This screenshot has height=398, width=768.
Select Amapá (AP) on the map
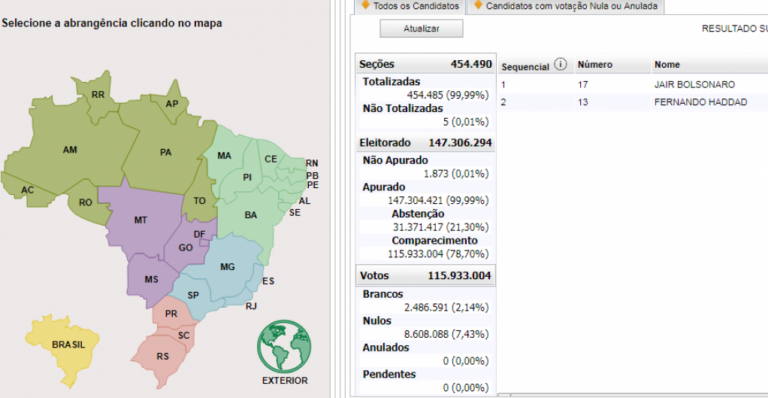point(172,104)
